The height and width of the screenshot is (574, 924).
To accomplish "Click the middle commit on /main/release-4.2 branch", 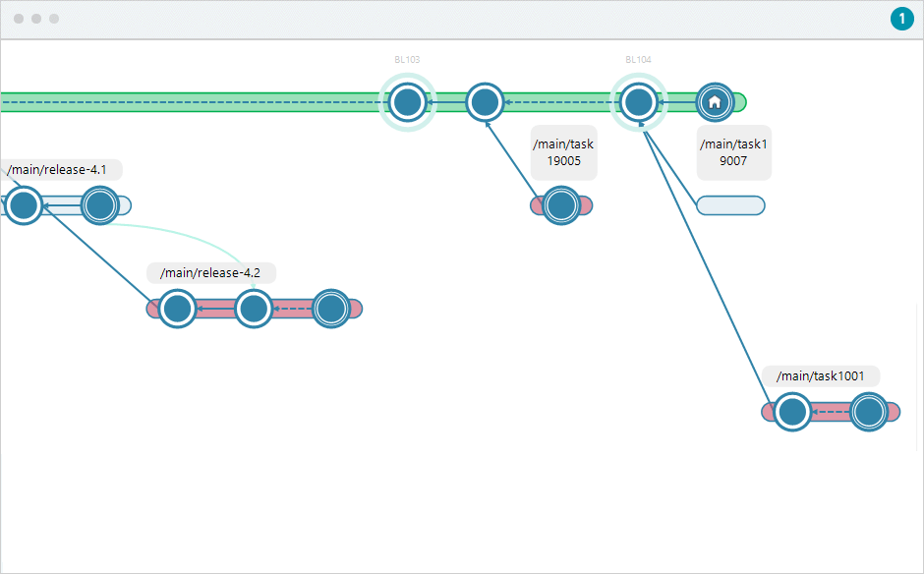I will point(253,308).
